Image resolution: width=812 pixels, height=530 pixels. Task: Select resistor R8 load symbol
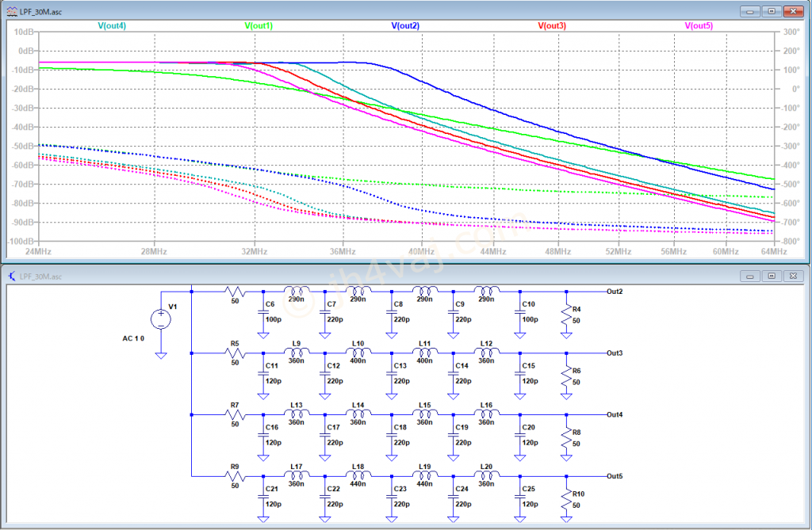(566, 438)
